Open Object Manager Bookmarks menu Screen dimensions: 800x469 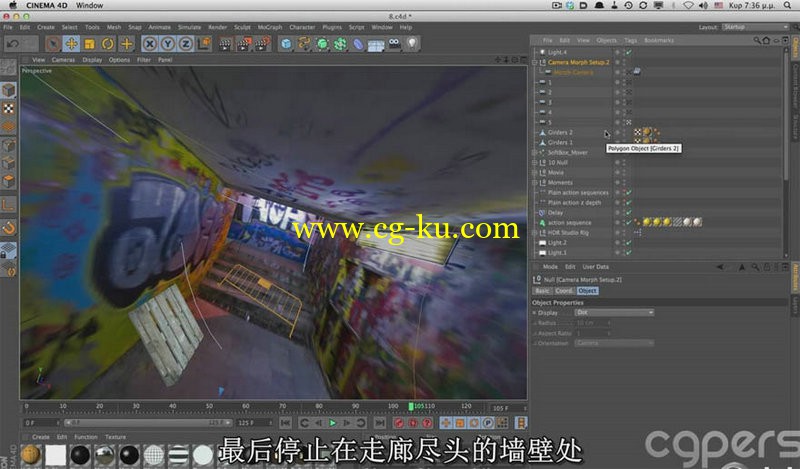coord(659,40)
